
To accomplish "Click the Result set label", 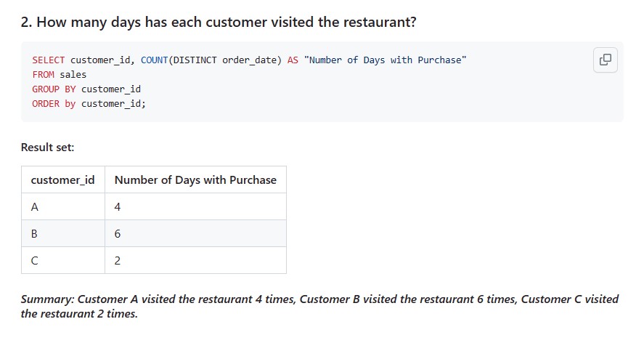I will point(48,148).
